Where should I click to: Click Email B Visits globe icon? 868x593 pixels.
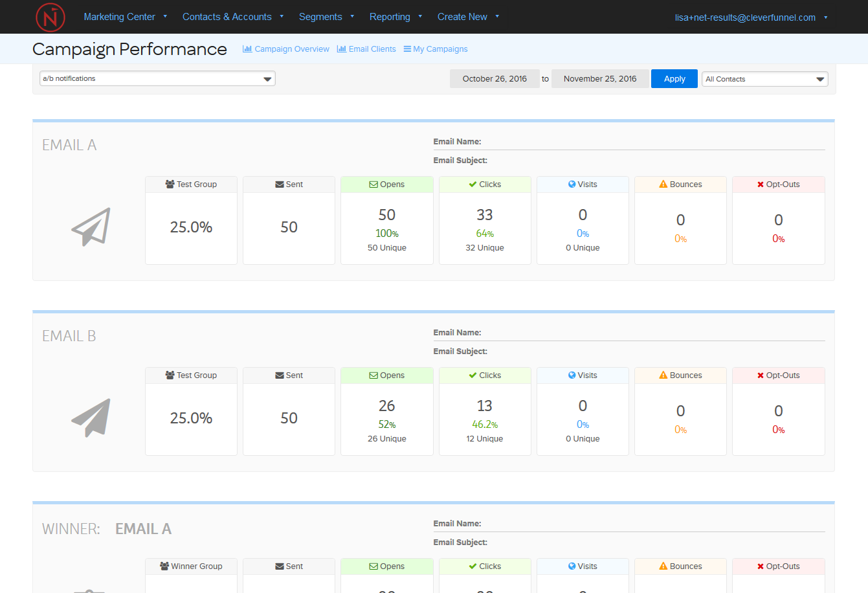pyautogui.click(x=572, y=375)
